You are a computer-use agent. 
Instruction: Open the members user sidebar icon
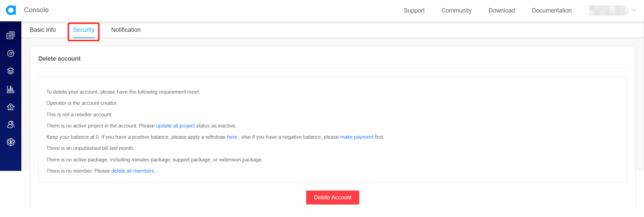[x=11, y=124]
